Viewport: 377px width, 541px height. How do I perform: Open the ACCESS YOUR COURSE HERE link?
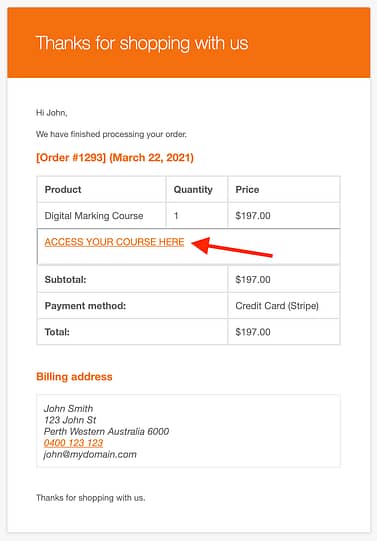114,242
